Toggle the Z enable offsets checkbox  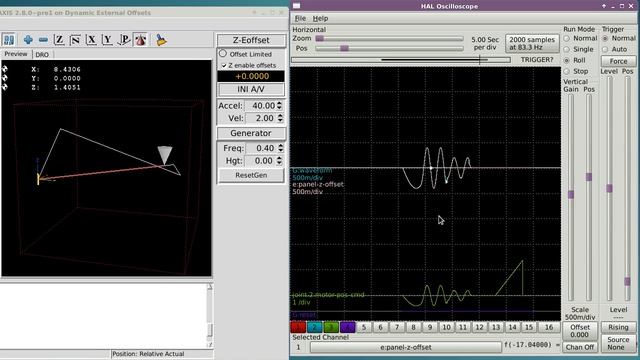click(x=224, y=65)
